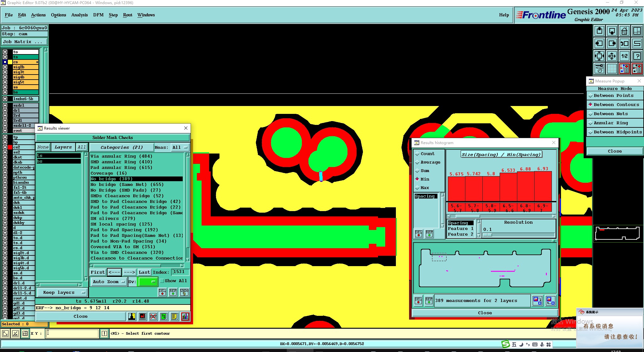Expand the Keep layers dropdown
This screenshot has height=352, width=644.
coord(62,293)
